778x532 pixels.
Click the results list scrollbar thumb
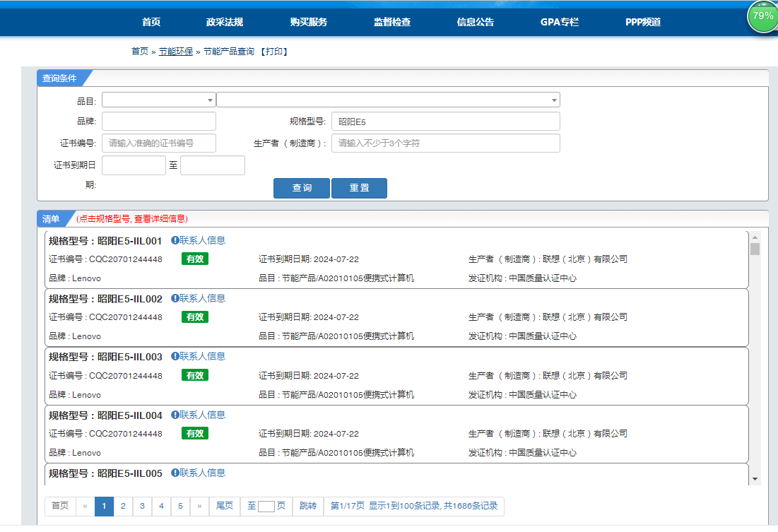pos(755,249)
